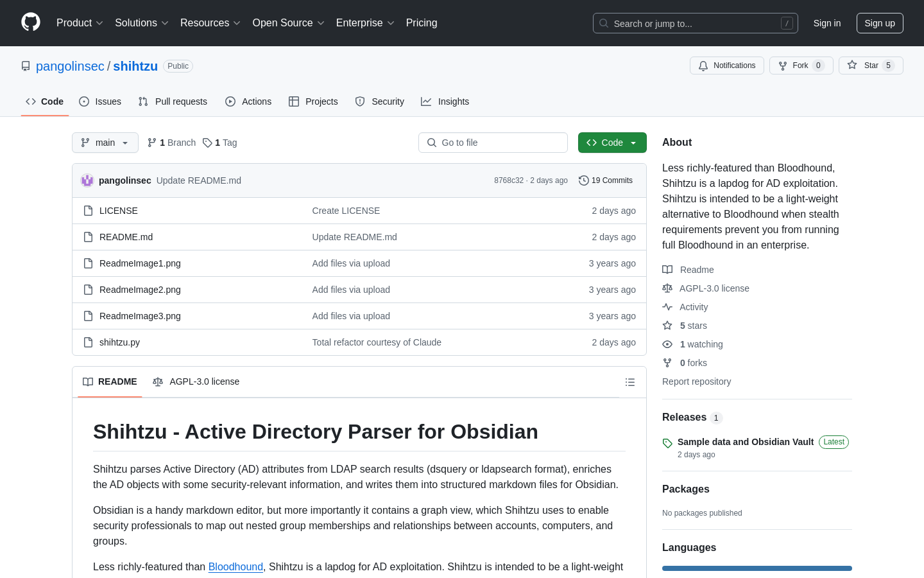Screen dimensions: 924x578
Task: Click the tag icon next to Sample data release
Action: pyautogui.click(x=667, y=443)
